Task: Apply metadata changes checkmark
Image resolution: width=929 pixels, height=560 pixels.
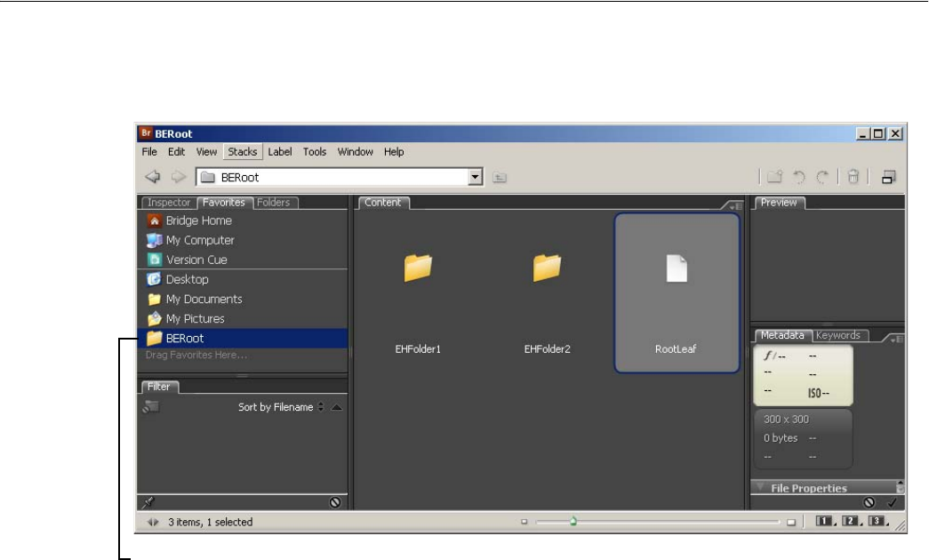Action: click(x=892, y=502)
